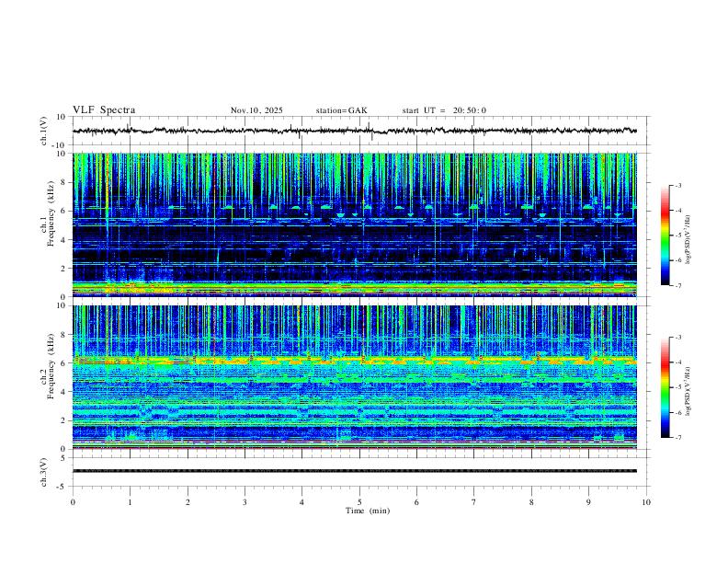Click time axis tick '10'

(646, 502)
